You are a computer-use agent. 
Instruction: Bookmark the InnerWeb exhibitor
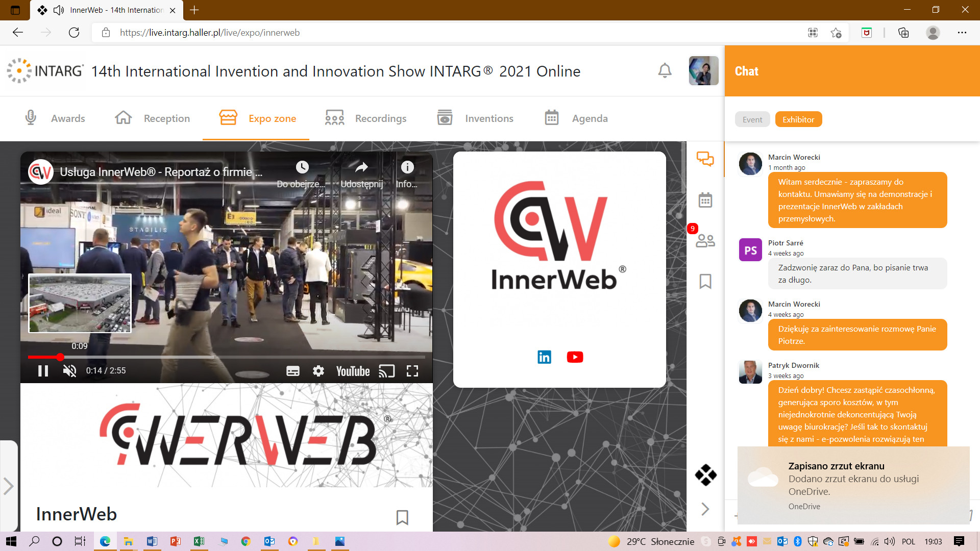[x=402, y=517]
